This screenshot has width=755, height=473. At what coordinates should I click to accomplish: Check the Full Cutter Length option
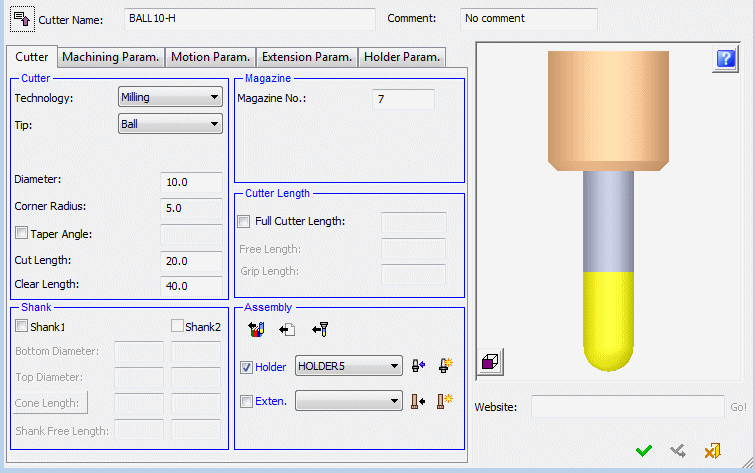(x=244, y=221)
